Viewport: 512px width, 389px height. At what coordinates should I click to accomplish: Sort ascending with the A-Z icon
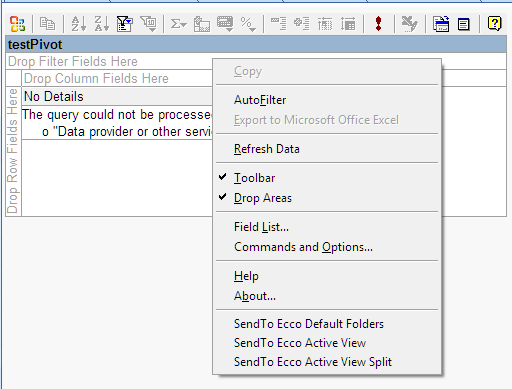tap(79, 24)
